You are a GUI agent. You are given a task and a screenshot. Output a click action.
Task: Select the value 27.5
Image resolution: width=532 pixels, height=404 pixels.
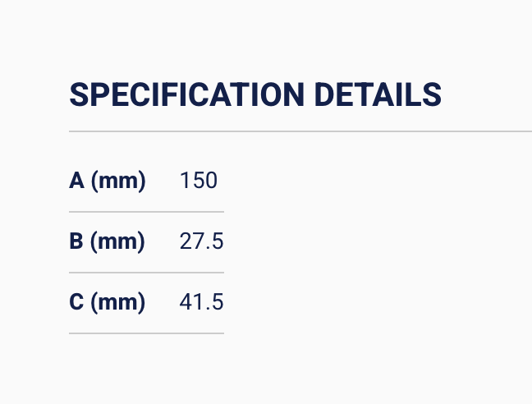[201, 241]
